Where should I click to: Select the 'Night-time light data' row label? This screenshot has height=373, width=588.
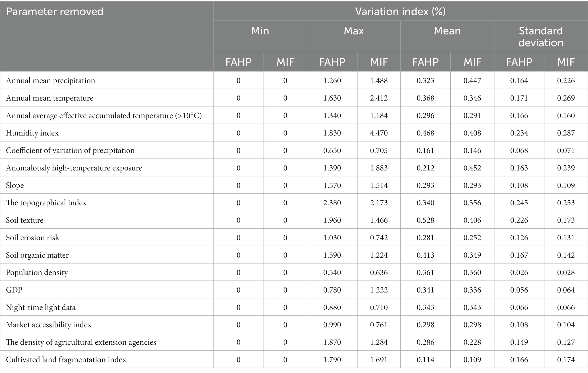(41, 307)
